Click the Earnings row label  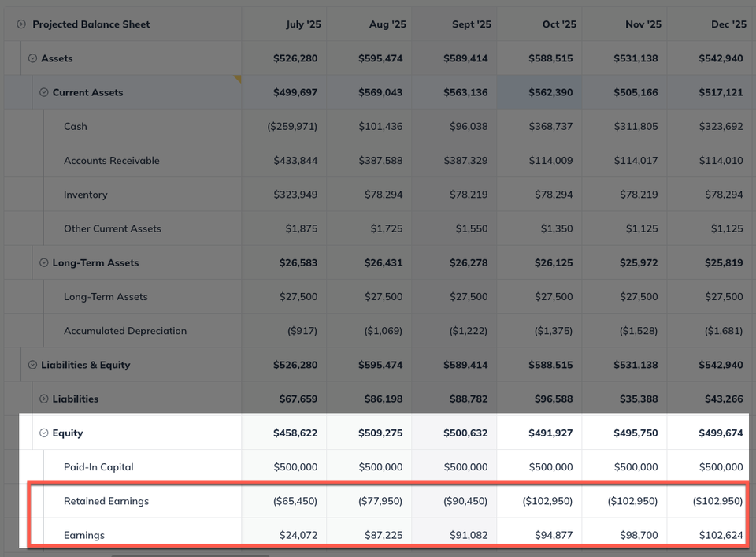point(84,535)
